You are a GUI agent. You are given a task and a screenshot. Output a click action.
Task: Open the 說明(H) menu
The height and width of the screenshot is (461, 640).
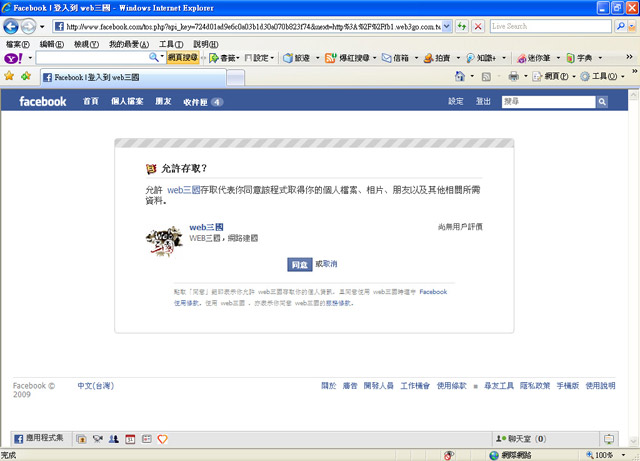coord(205,44)
